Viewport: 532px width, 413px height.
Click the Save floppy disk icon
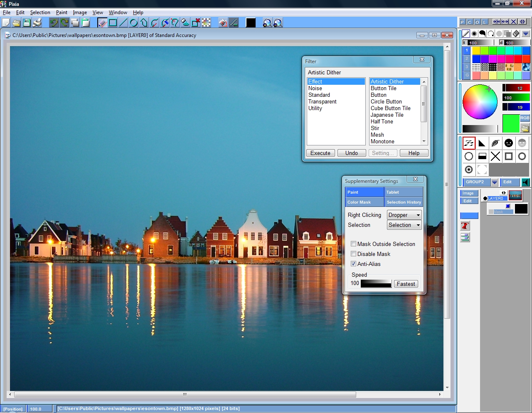(x=27, y=23)
